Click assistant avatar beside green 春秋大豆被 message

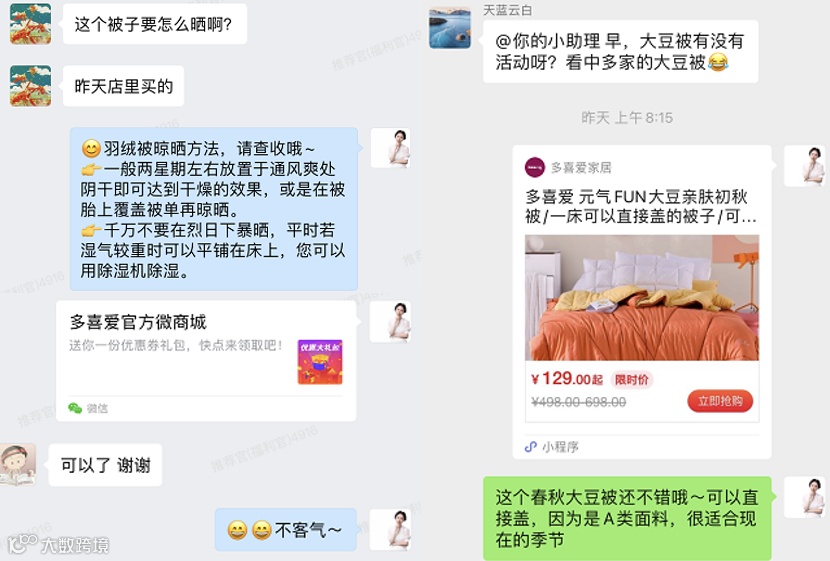pos(804,497)
